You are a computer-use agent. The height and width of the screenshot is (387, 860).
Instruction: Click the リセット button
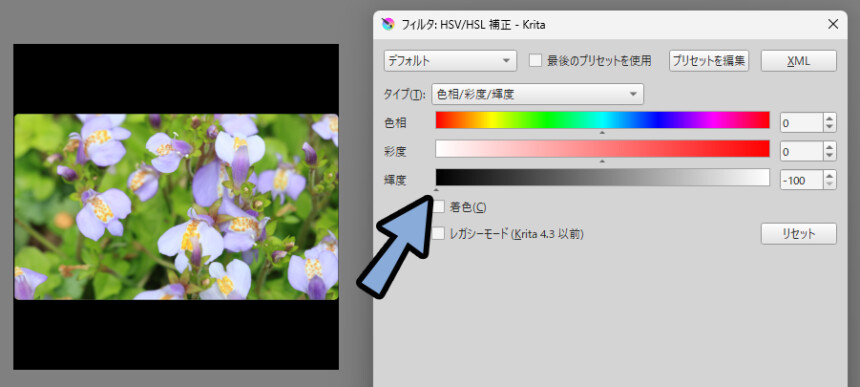[x=799, y=234]
